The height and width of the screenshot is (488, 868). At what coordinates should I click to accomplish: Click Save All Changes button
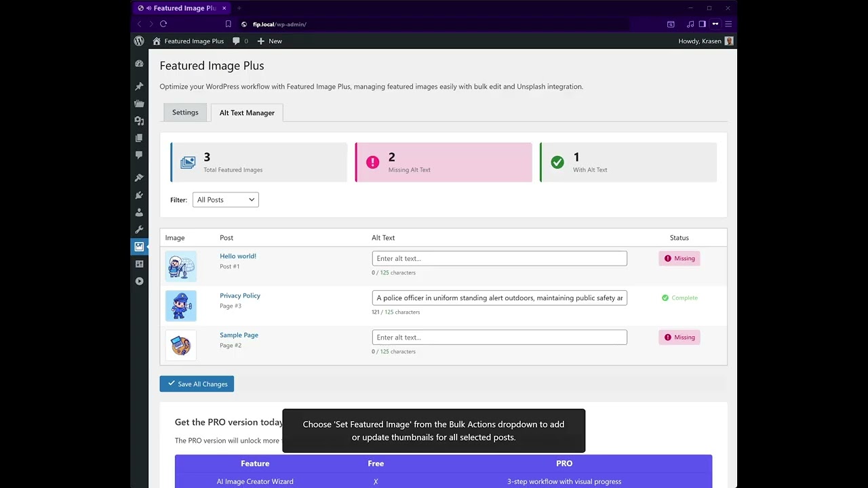[x=197, y=384]
